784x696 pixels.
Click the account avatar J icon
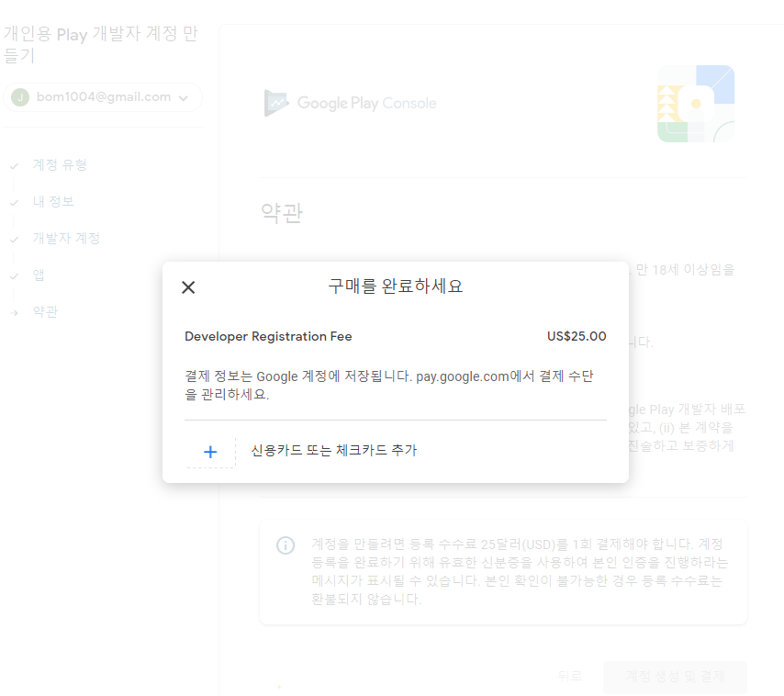tap(20, 97)
